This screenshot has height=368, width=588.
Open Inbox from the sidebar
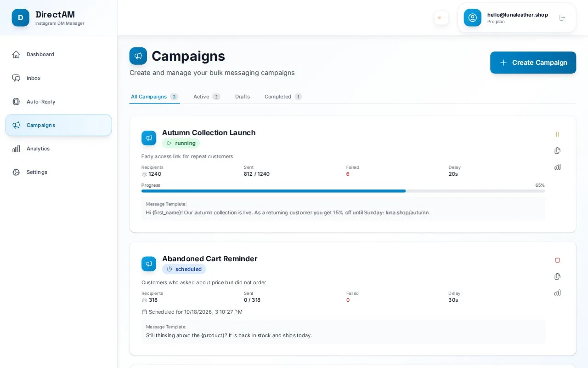(x=34, y=78)
